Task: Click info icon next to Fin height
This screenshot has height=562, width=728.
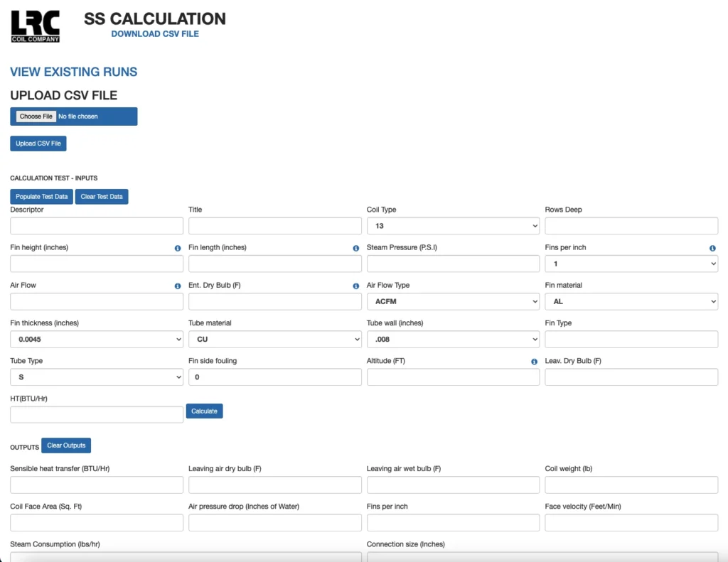Action: coord(178,249)
